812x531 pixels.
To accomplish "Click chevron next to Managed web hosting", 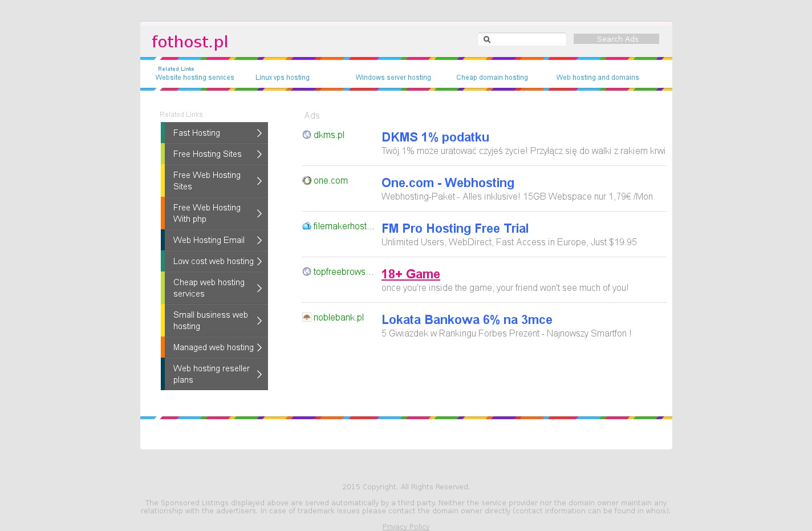I will click(259, 347).
